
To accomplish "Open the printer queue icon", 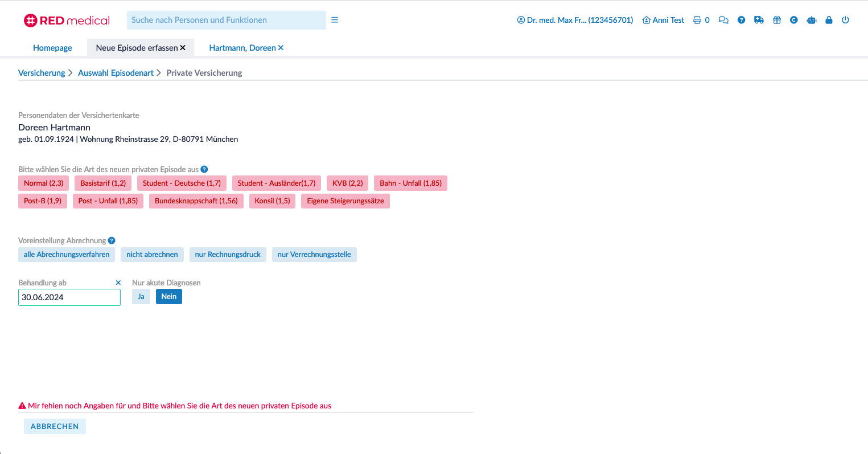I will (x=697, y=20).
